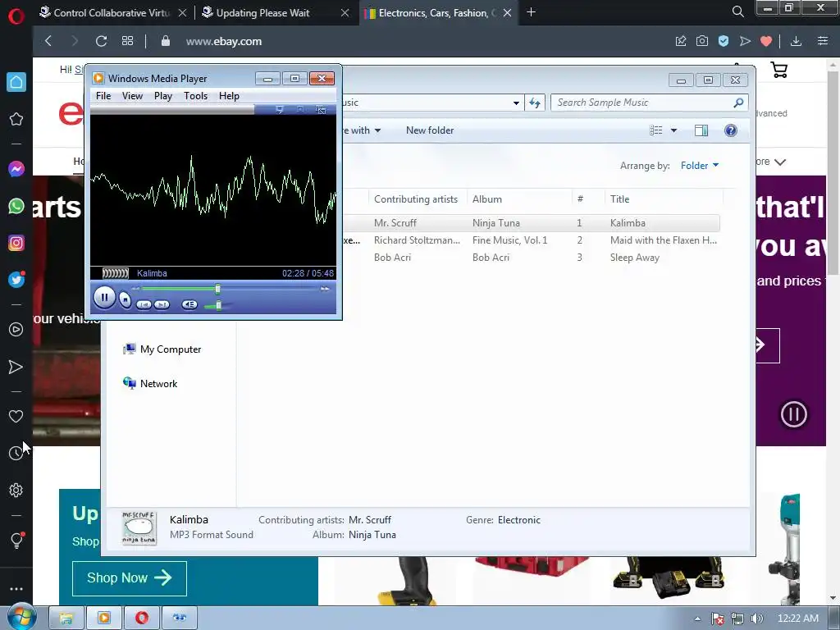Screen dimensions: 840x630
Task: Sort by the Title column header
Action: [x=663, y=199]
